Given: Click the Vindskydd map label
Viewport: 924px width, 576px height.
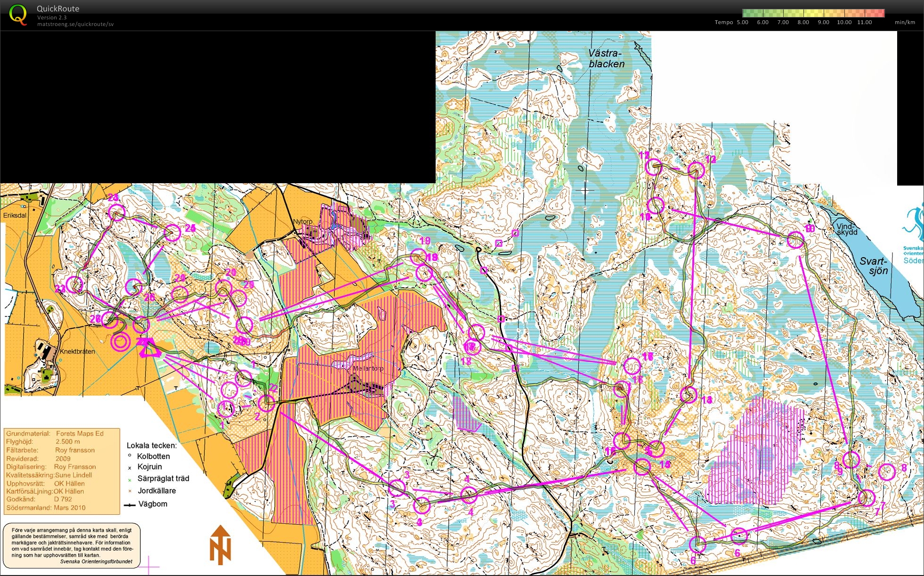Looking at the screenshot, I should [x=847, y=229].
